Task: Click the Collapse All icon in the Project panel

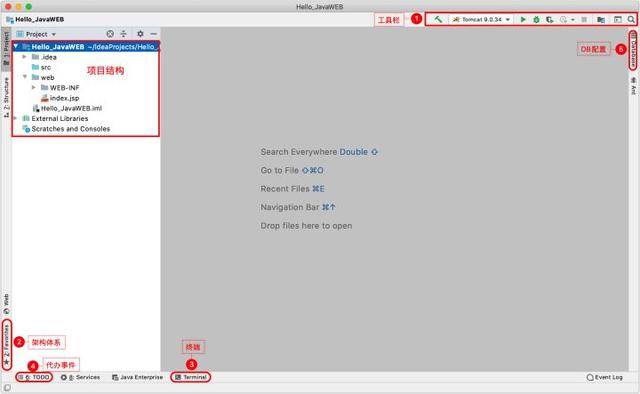Action: 124,34
